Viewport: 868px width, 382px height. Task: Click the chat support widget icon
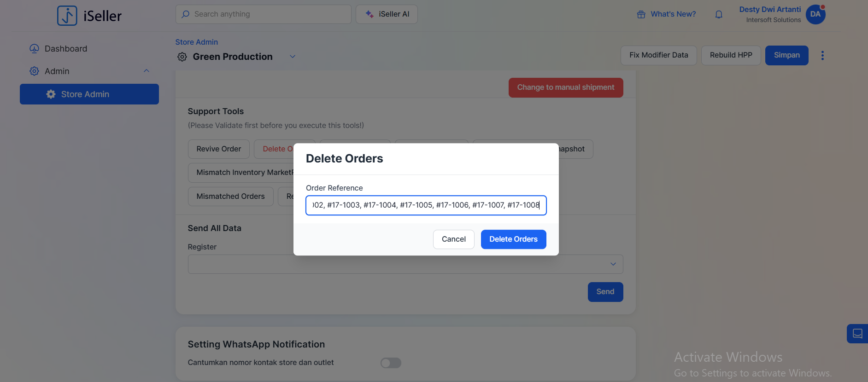coord(857,334)
